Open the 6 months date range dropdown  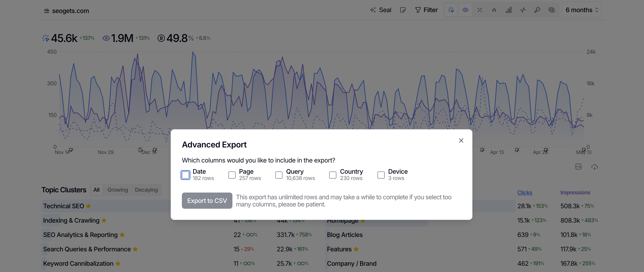pos(582,10)
